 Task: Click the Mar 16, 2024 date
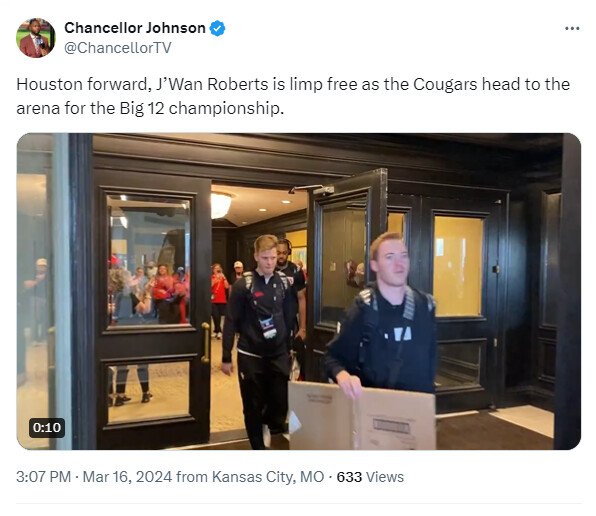127,477
